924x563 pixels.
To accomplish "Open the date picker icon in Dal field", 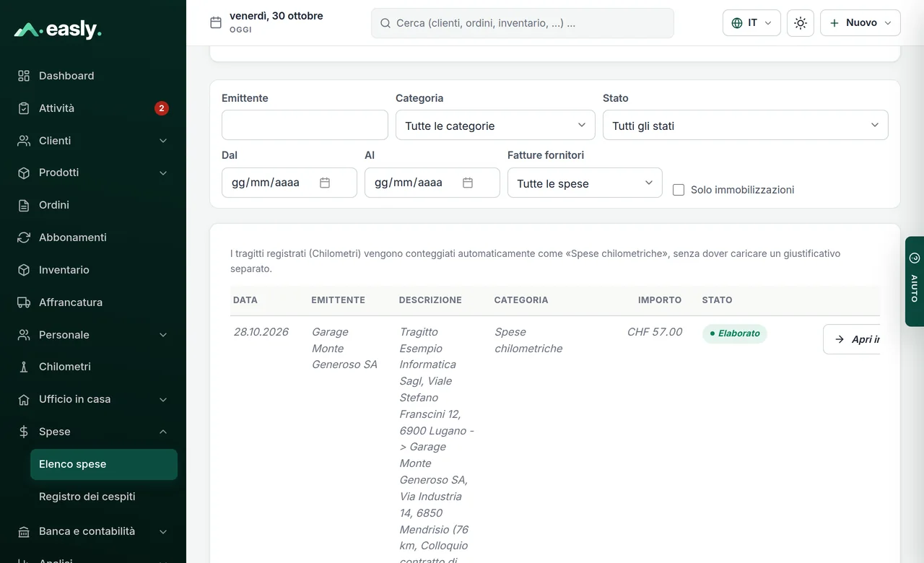I will coord(325,183).
